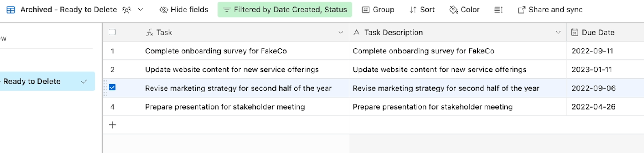Image resolution: width=644 pixels, height=153 pixels.
Task: Open the Task column dropdown arrow
Action: [x=341, y=32]
